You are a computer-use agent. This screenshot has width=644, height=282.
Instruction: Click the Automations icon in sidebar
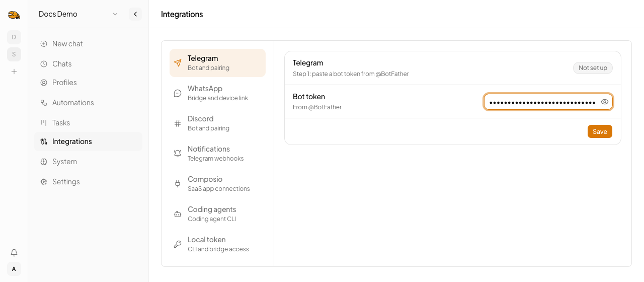pos(44,103)
